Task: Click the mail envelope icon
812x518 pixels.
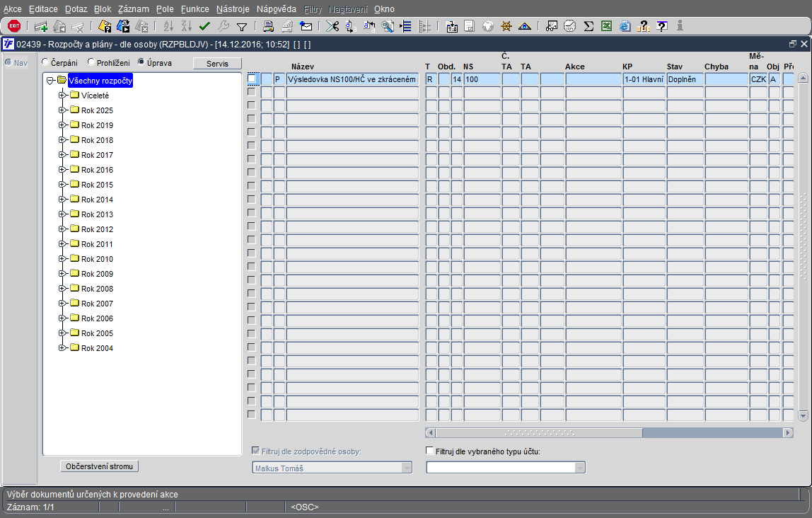Action: (306, 26)
